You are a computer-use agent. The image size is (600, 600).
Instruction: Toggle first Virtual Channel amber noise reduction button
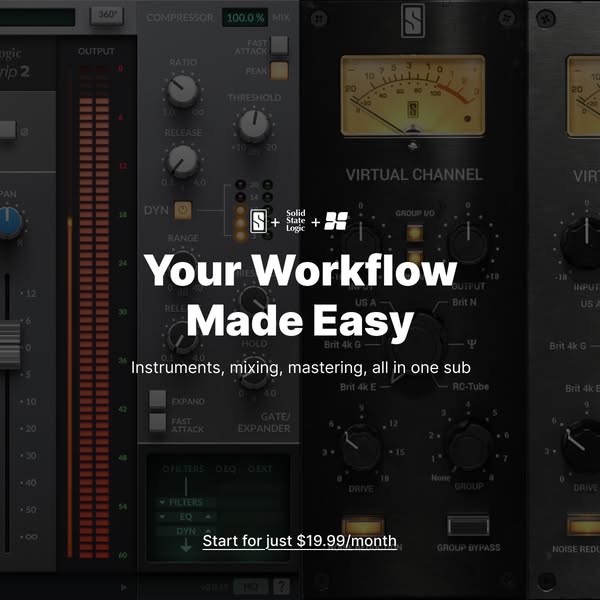(x=362, y=525)
